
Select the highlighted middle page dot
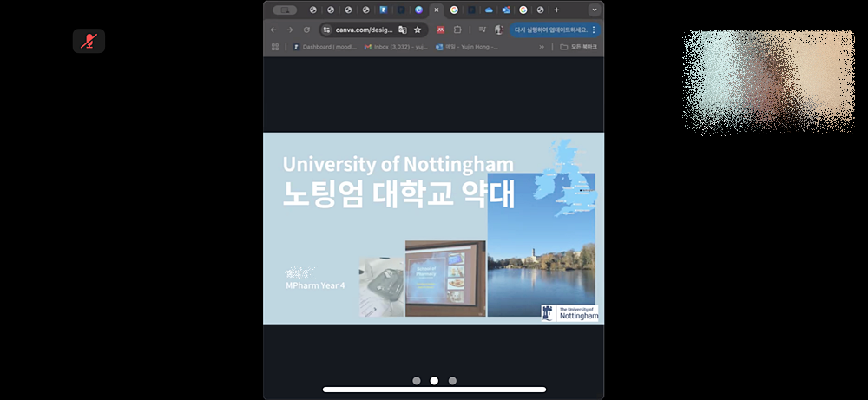coord(434,381)
